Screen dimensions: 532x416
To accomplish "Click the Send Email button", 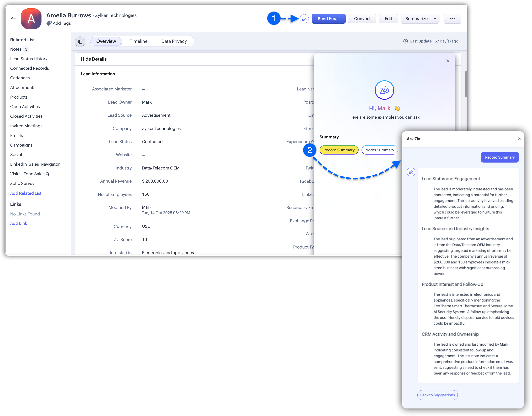I will 328,19.
